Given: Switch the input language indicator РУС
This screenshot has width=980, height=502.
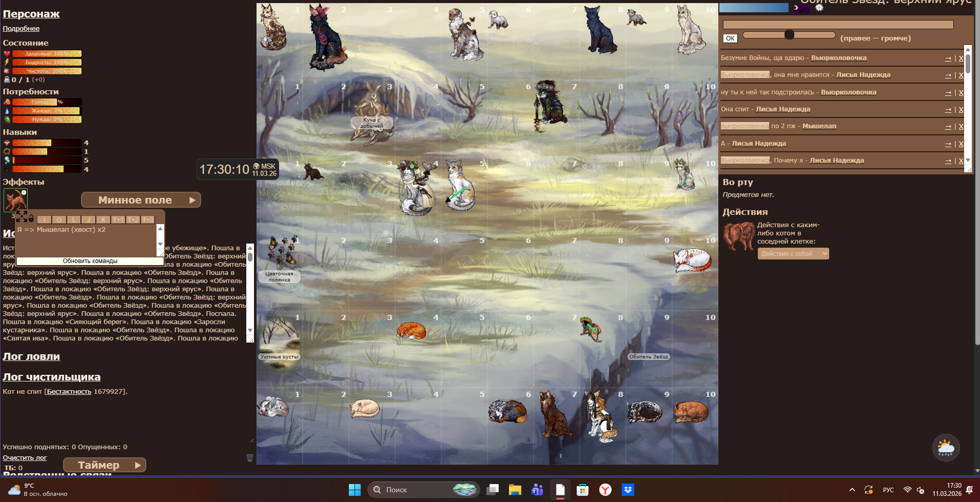Looking at the screenshot, I should [888, 490].
